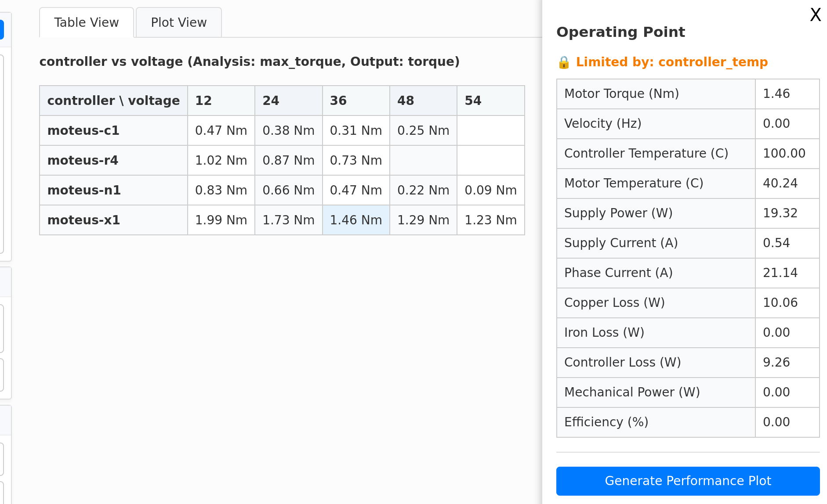Select the moteus-n1 48V cell 0.22 Nm
Image resolution: width=827 pixels, height=504 pixels.
(423, 190)
